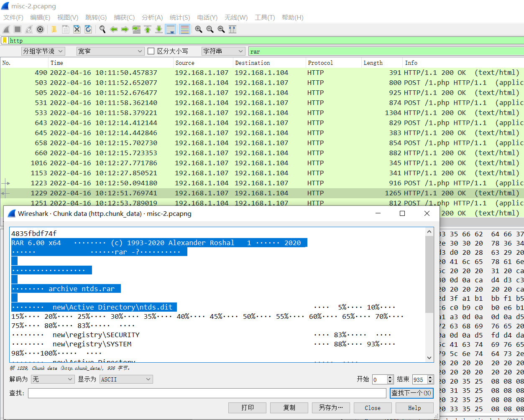The image size is (524, 420).
Task: Open the 无线(W) menu
Action: 236,17
